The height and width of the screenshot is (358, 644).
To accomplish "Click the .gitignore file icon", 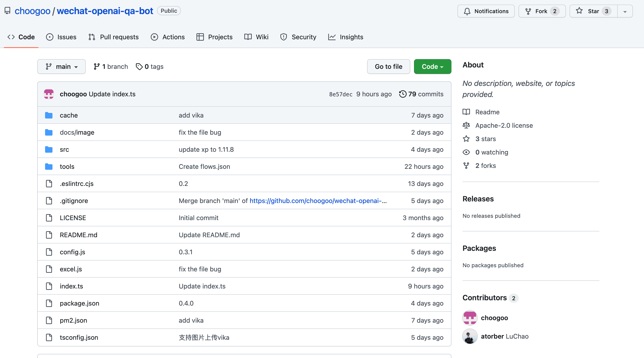I will pos(49,201).
